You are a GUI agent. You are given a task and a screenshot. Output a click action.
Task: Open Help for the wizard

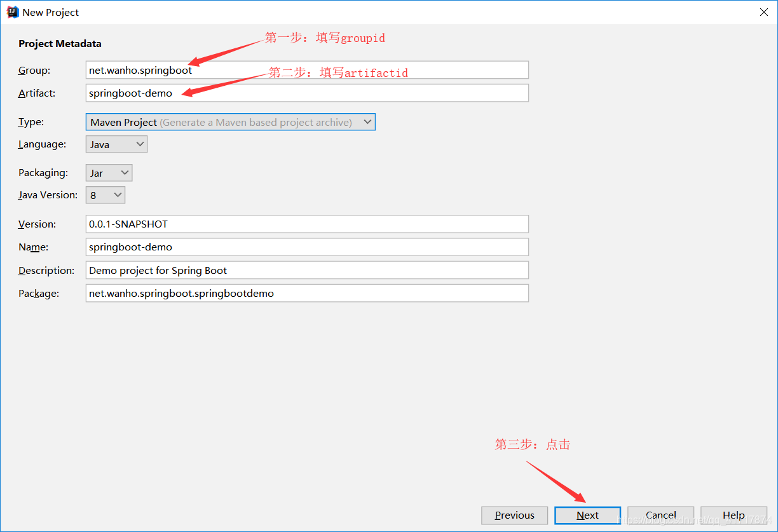(x=734, y=515)
